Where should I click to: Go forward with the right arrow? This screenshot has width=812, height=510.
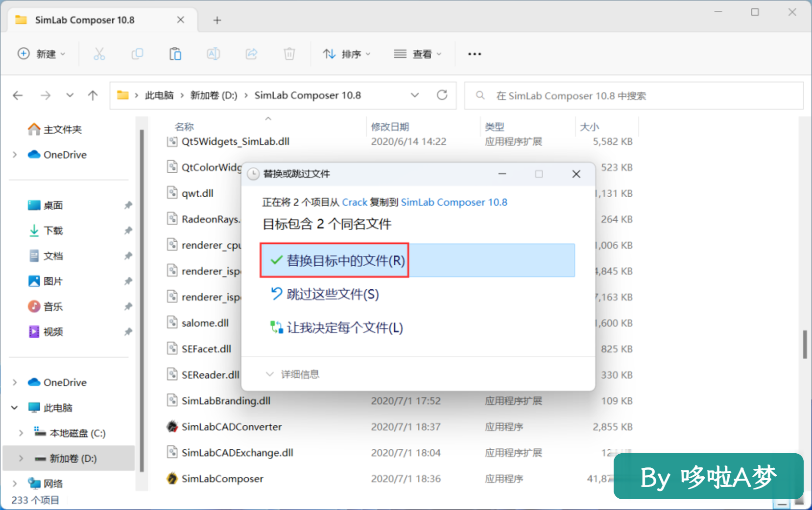tap(46, 95)
